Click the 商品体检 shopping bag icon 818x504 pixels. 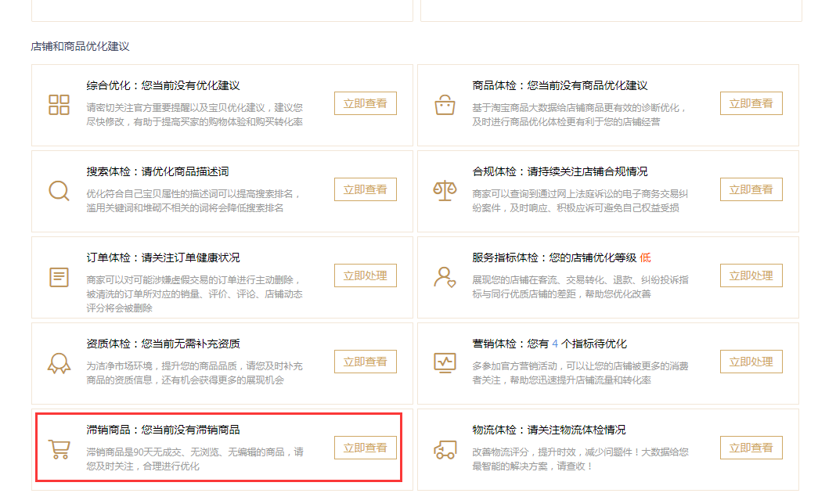445,105
